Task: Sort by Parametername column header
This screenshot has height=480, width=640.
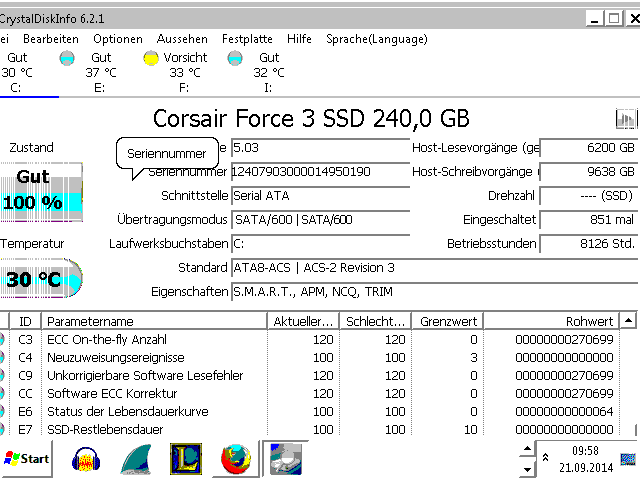Action: point(154,322)
